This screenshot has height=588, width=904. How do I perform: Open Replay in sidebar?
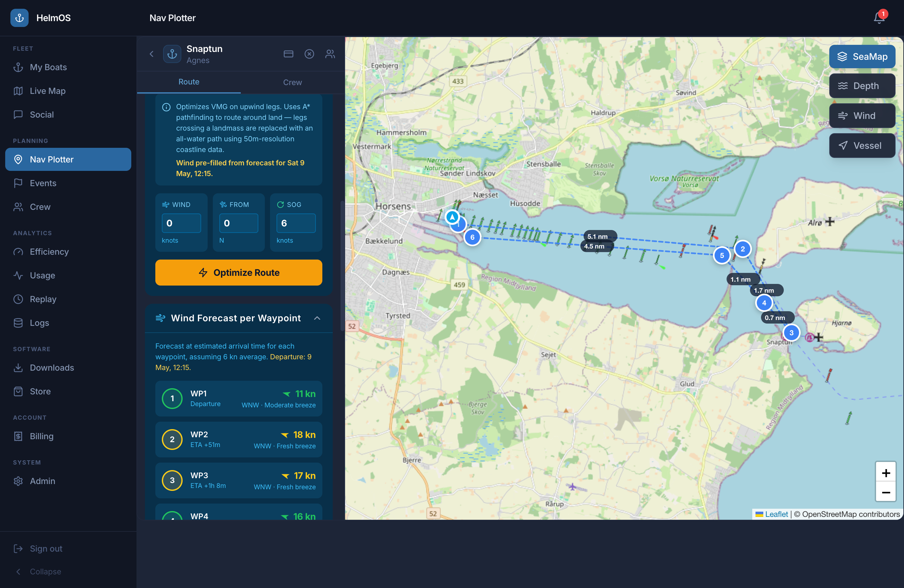point(68,299)
